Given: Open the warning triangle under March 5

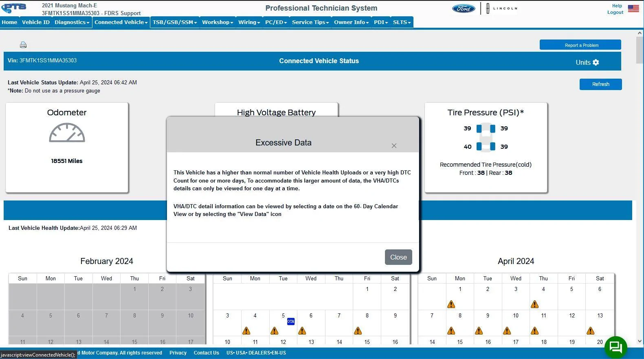Looking at the screenshot, I should click(x=274, y=331).
